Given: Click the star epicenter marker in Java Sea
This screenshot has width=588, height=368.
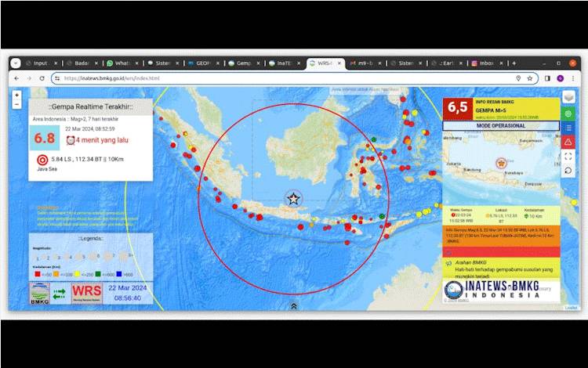Looking at the screenshot, I should tap(293, 199).
